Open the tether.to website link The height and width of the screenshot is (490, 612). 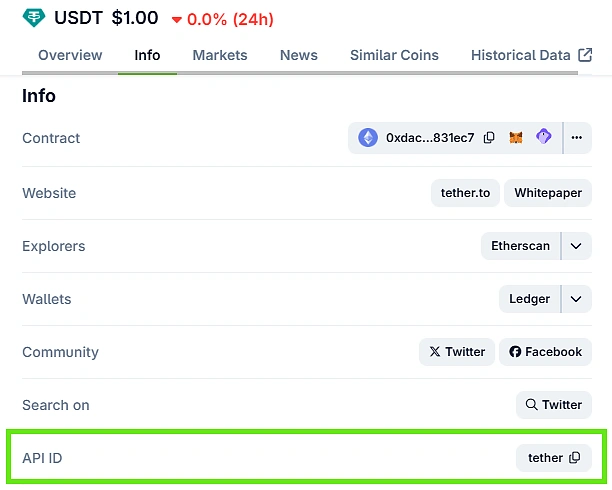[x=465, y=193]
